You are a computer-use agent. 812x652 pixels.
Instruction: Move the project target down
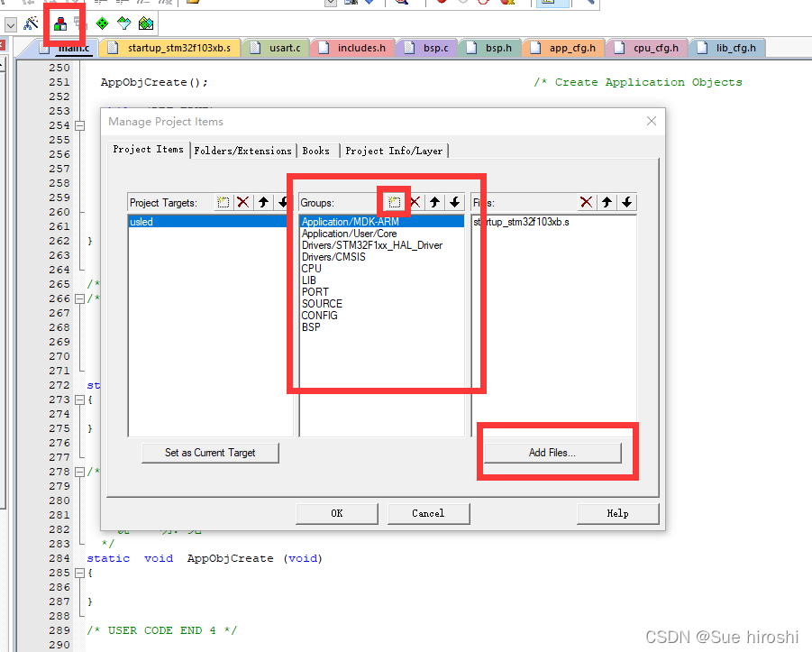283,202
